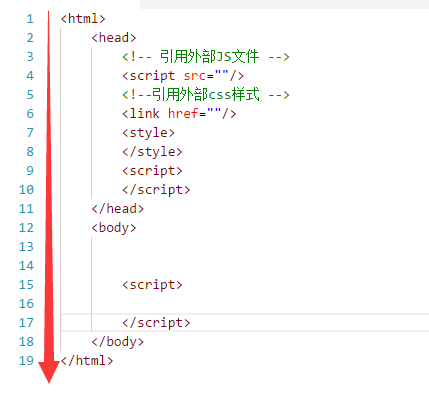Click the closing </script> tag on line 10
429x397 pixels.
[156, 190]
